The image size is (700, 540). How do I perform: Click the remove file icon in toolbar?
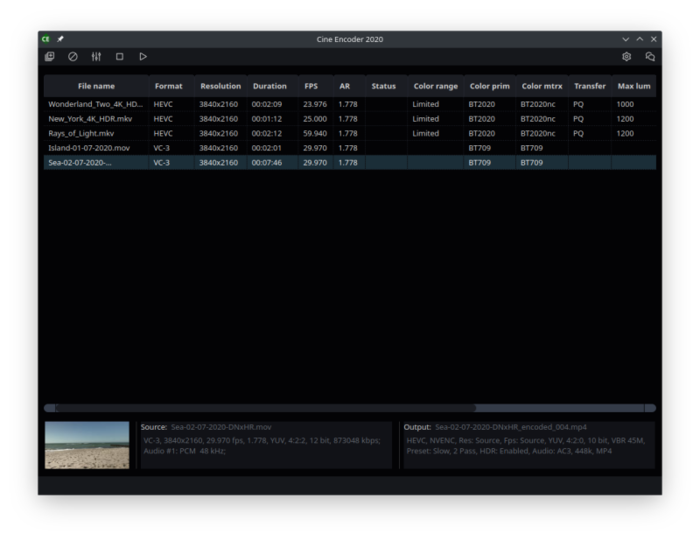coord(72,57)
